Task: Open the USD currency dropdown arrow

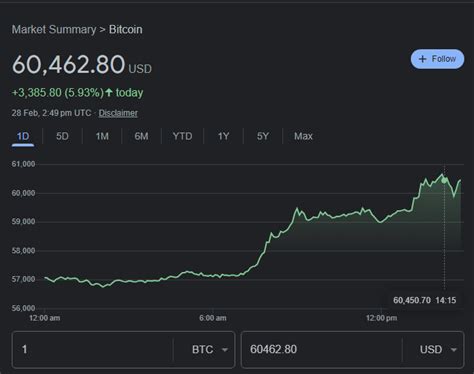Action: click(x=454, y=350)
